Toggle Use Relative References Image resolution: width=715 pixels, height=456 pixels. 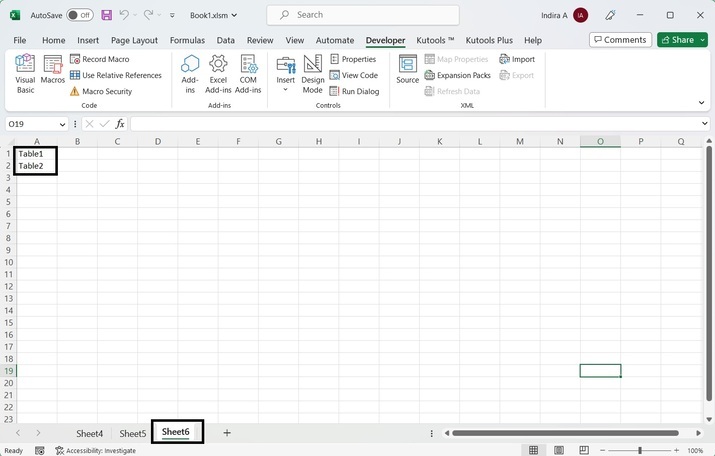pos(116,75)
